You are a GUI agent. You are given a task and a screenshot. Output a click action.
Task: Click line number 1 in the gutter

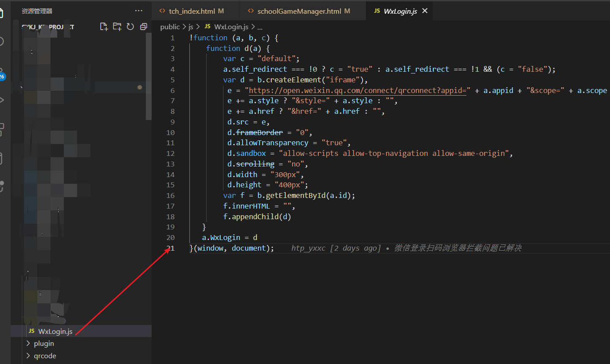click(x=172, y=38)
